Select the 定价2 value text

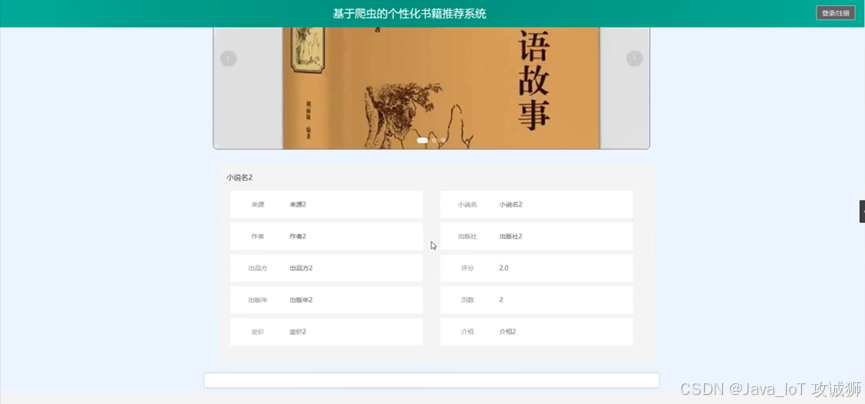coord(298,332)
